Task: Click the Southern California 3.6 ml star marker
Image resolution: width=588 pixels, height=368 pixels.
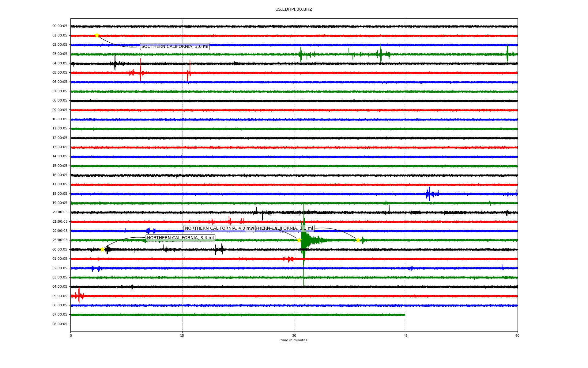Action: tap(97, 35)
